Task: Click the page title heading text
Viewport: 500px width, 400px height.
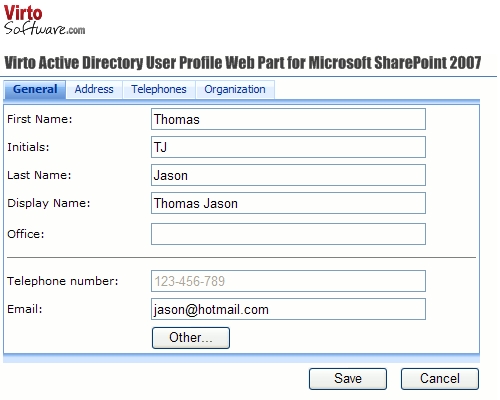Action: [243, 63]
